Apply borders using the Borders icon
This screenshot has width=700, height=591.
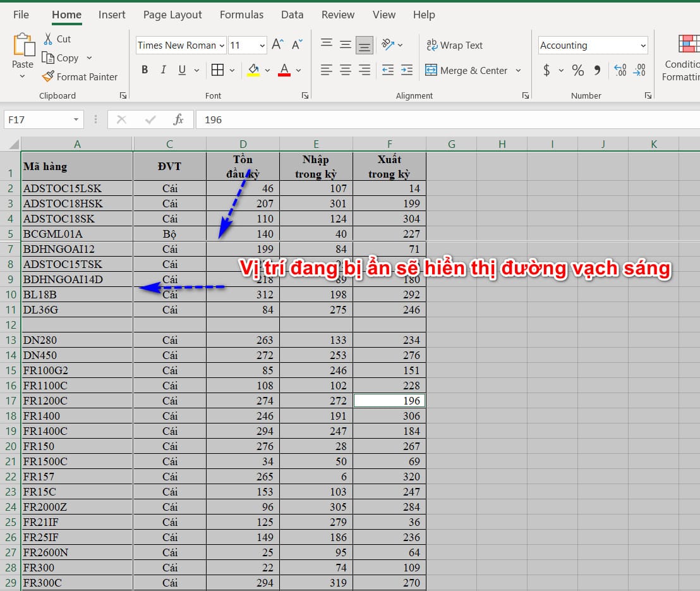[217, 70]
